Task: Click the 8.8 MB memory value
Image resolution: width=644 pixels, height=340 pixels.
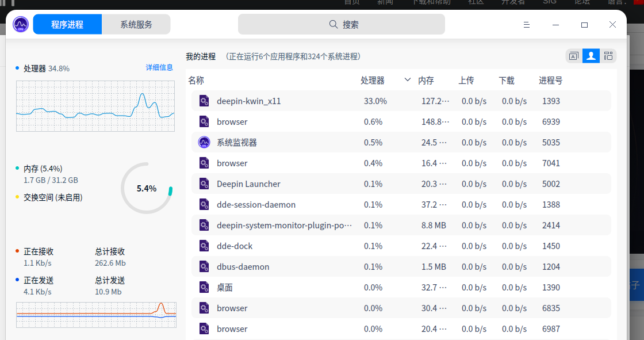Action: [434, 226]
